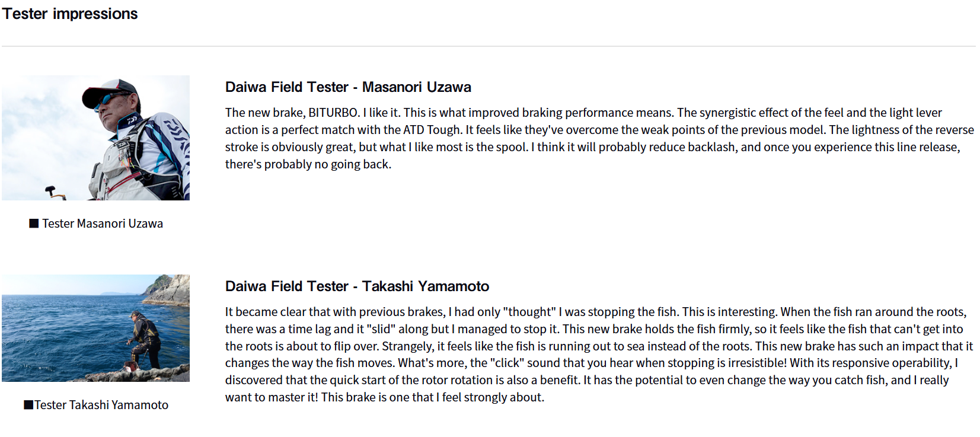Click the word "BITURBO" in Uzawa's review
The height and width of the screenshot is (437, 980).
[x=333, y=113]
